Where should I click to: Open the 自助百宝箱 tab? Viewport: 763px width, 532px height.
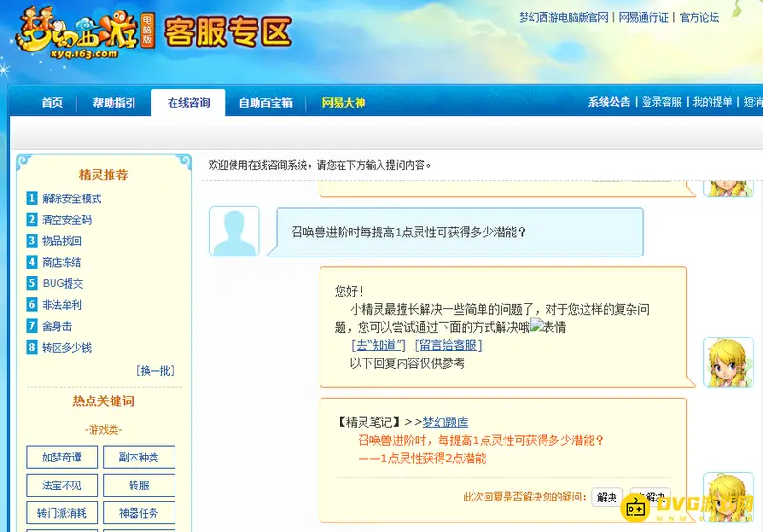(266, 103)
